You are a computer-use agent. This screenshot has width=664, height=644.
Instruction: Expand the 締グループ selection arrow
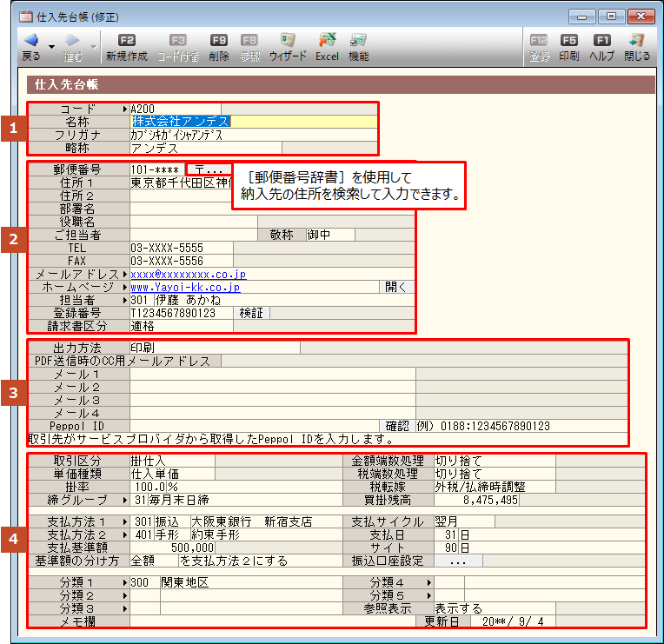[x=125, y=501]
